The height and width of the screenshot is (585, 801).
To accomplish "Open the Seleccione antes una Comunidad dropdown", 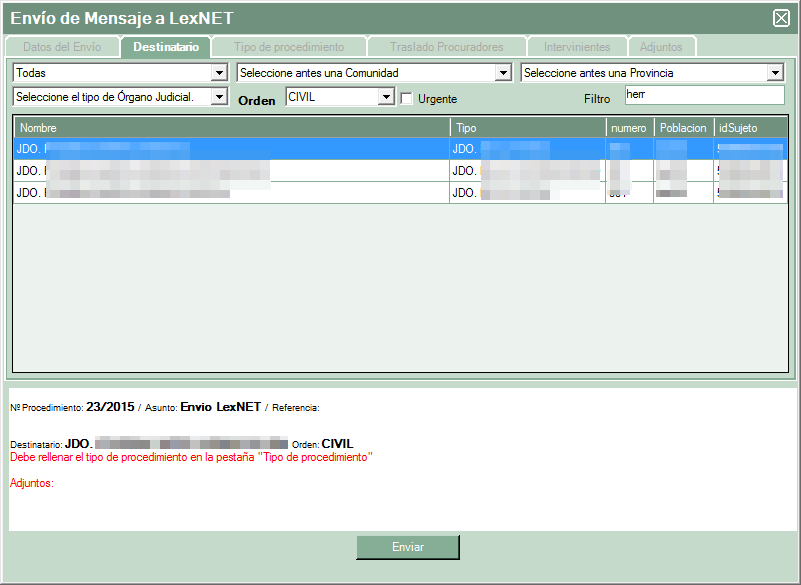I will click(503, 73).
